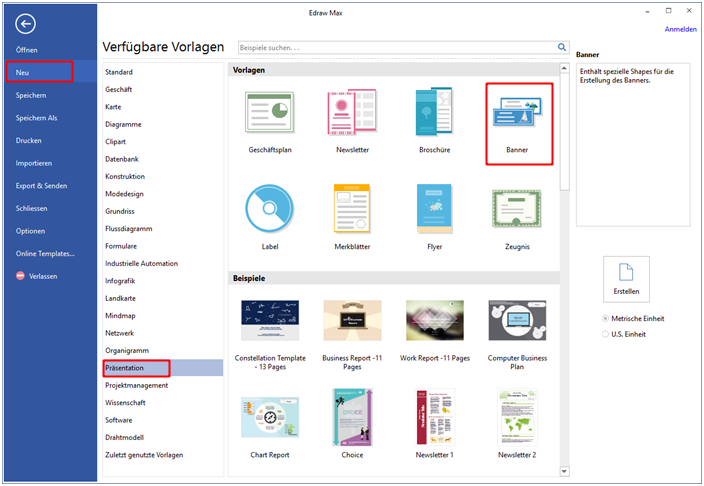
Task: Open Chart Report example thumbnail
Action: (270, 417)
